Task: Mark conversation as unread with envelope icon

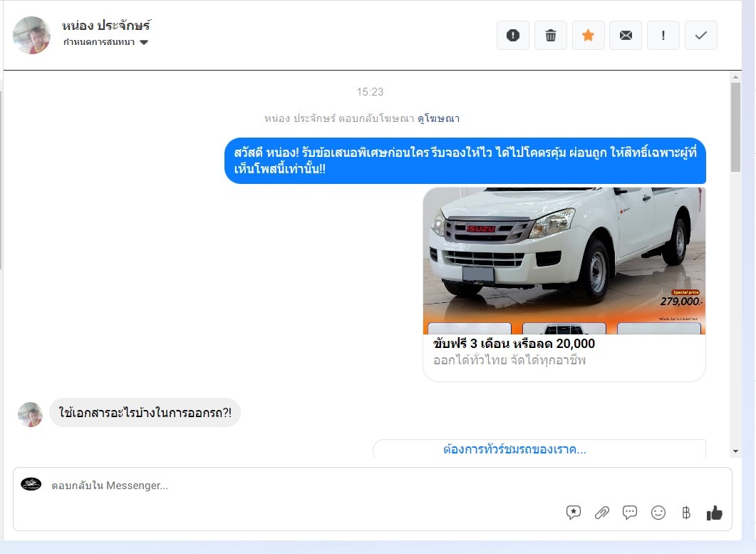Action: 626,36
